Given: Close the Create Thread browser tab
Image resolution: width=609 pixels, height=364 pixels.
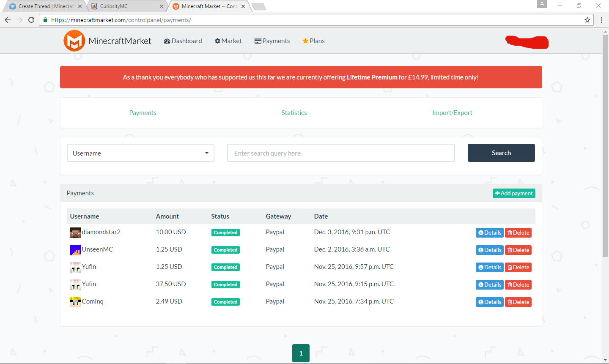Looking at the screenshot, I should pos(80,6).
